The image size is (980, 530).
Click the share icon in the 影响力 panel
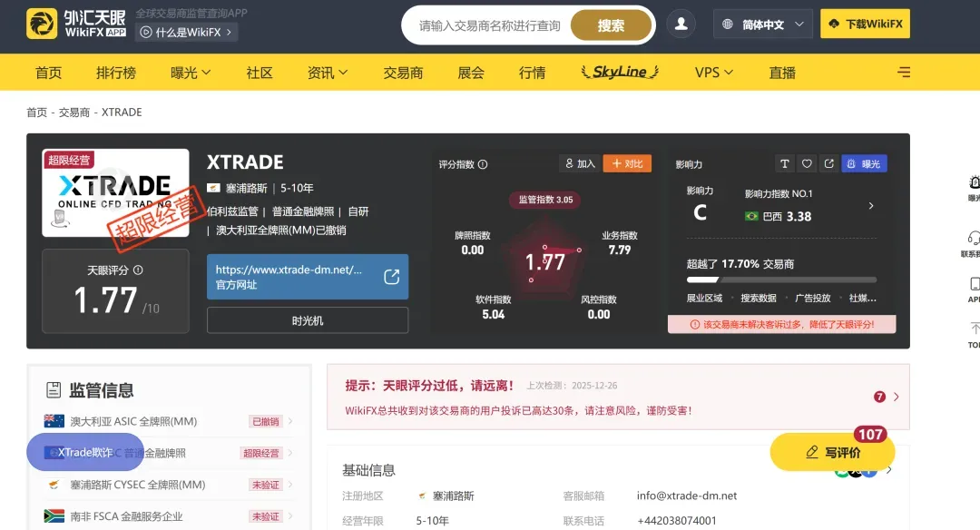tap(828, 163)
